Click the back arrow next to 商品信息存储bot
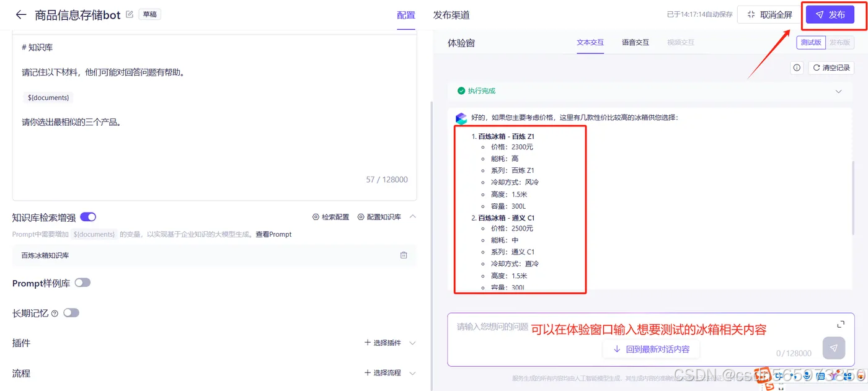Screen dimensions: 868x391 (20, 14)
